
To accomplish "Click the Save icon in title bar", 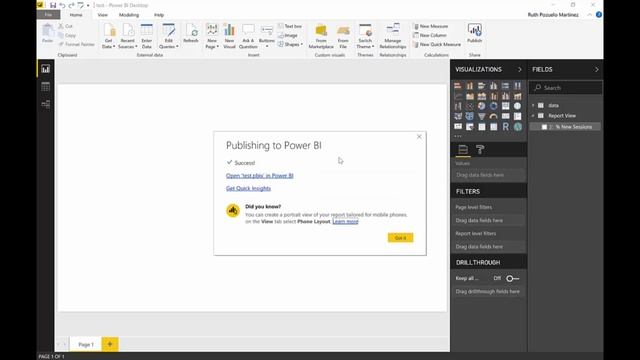I will pos(53,5).
